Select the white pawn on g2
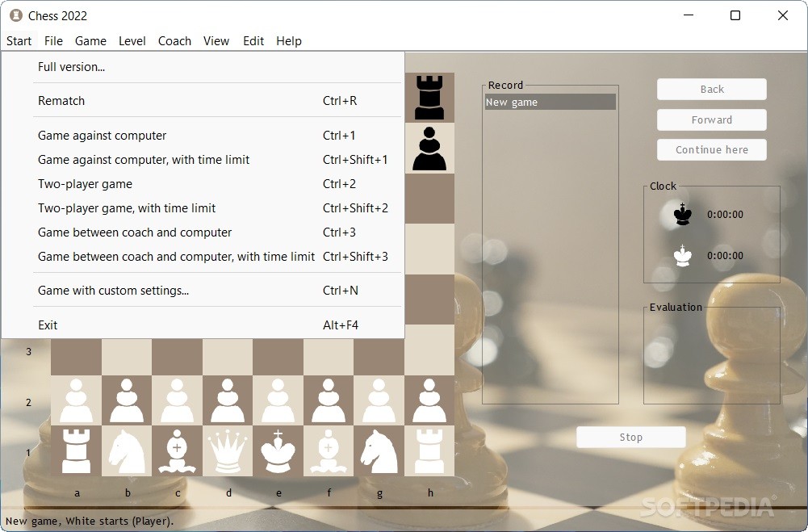This screenshot has width=808, height=532. pos(379,400)
